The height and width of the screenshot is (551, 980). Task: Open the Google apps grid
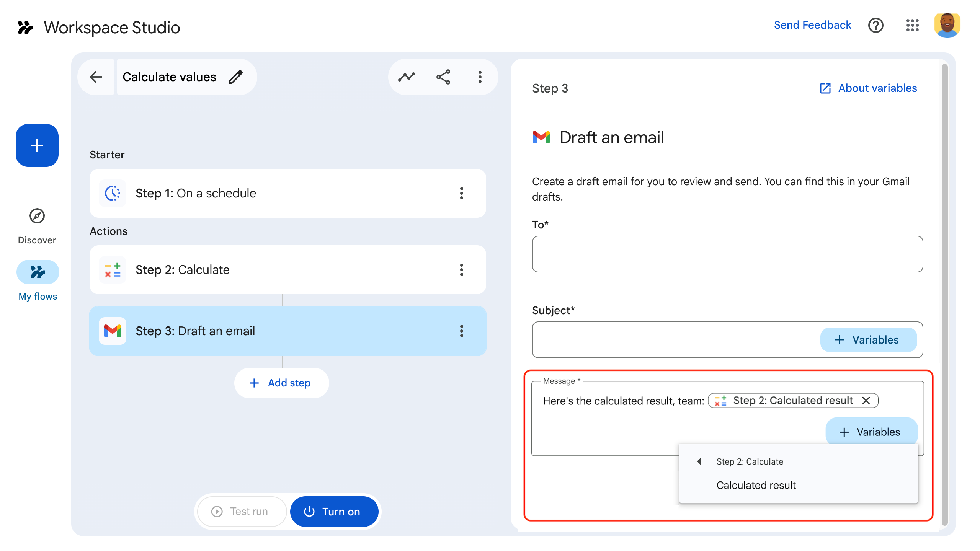[913, 26]
